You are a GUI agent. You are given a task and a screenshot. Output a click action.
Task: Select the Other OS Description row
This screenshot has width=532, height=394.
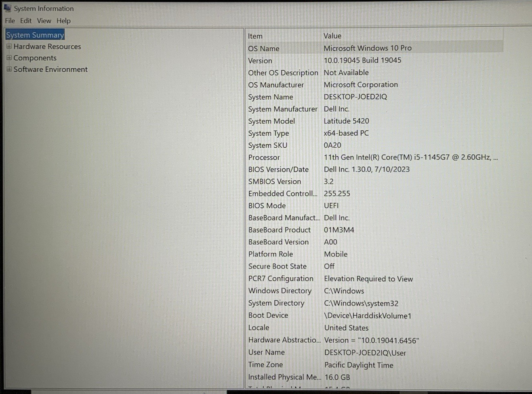click(x=374, y=73)
